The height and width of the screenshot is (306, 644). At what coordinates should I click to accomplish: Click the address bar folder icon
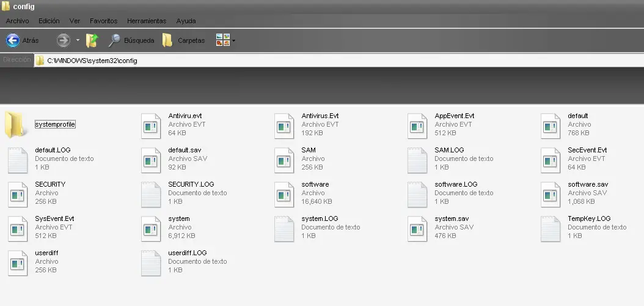pyautogui.click(x=40, y=61)
